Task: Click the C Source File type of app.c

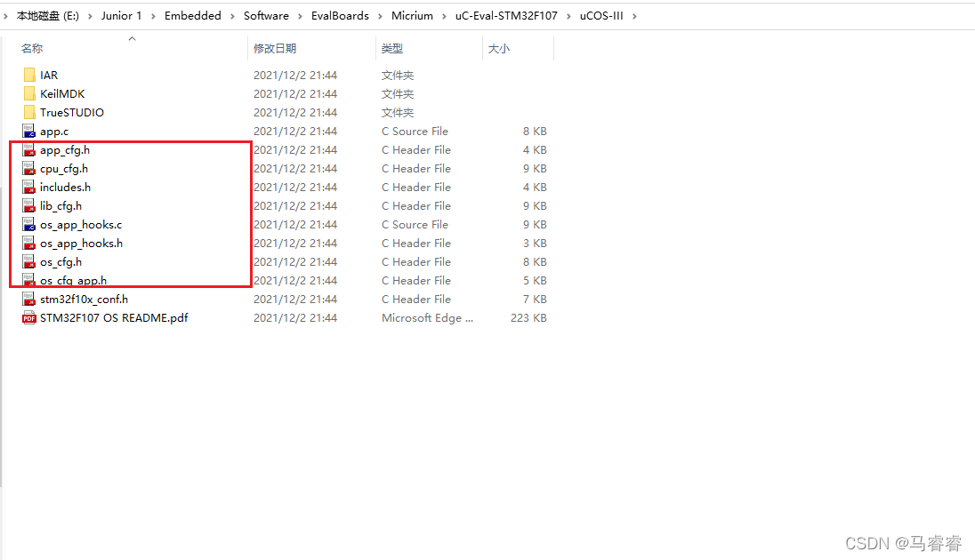Action: pyautogui.click(x=415, y=132)
